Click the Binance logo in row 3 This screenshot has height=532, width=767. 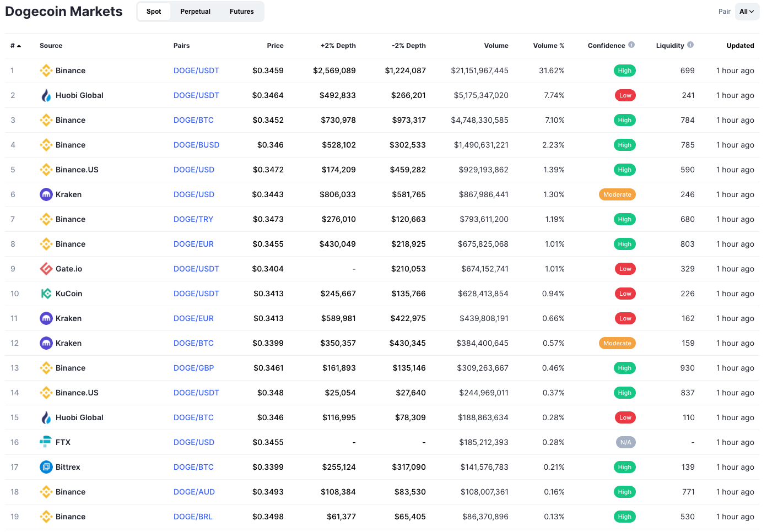[x=46, y=120]
